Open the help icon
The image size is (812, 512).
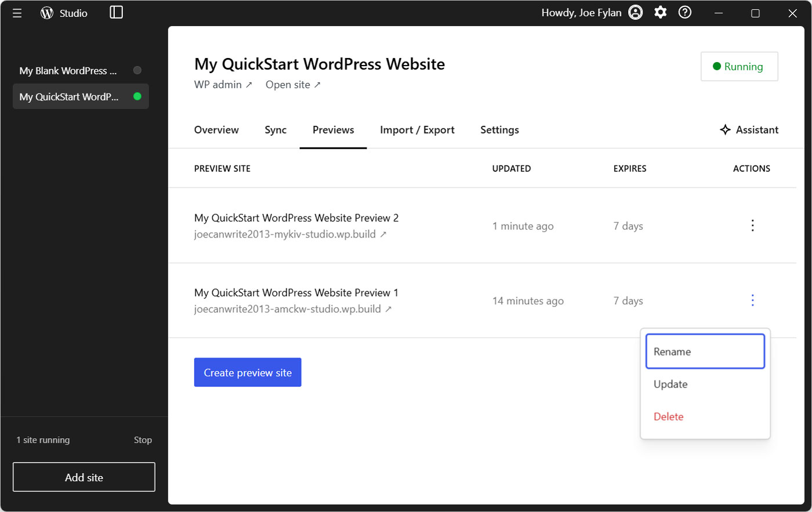(x=684, y=12)
